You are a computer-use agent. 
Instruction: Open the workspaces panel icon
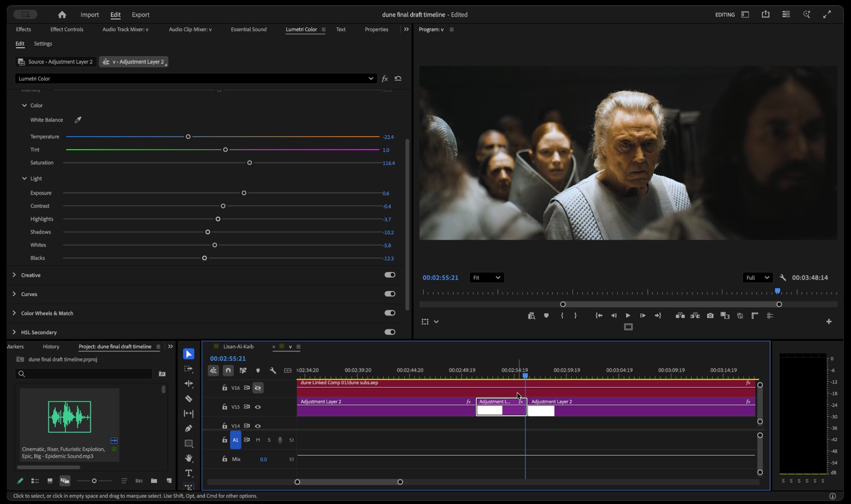[x=745, y=14]
